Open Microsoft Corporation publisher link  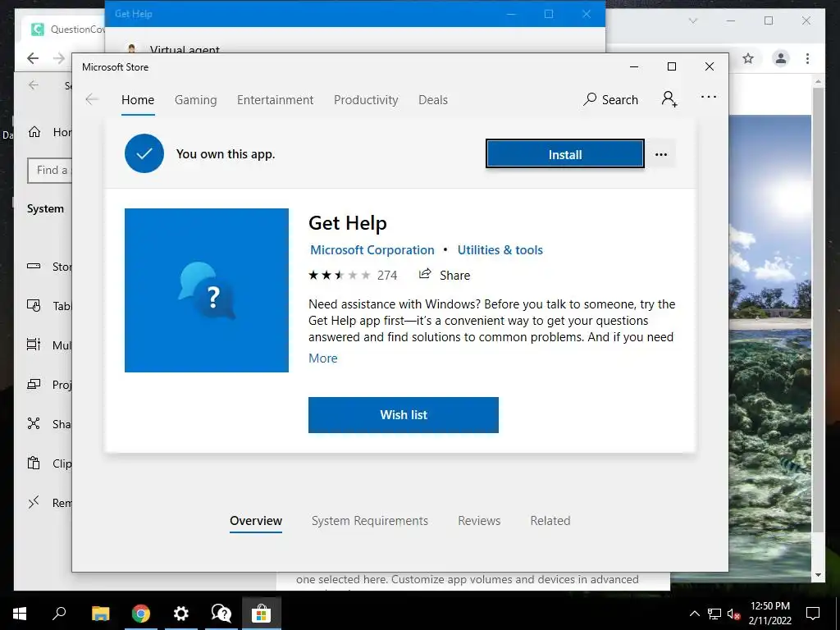372,250
